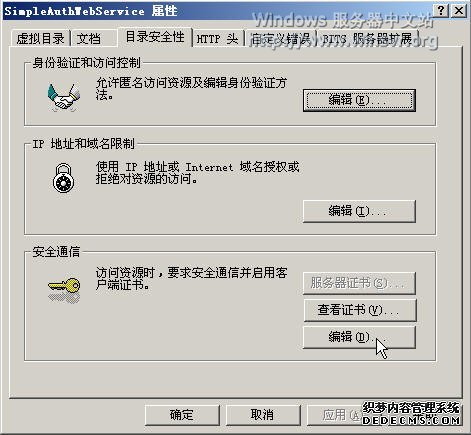
Task: Switch to the HTTP 头 tab
Action: [217, 38]
